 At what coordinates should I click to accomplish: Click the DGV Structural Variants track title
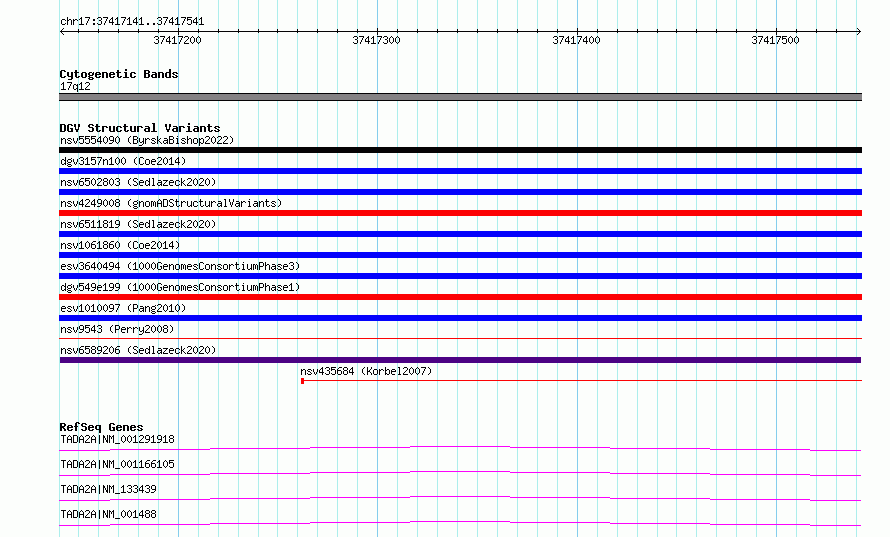tap(140, 128)
